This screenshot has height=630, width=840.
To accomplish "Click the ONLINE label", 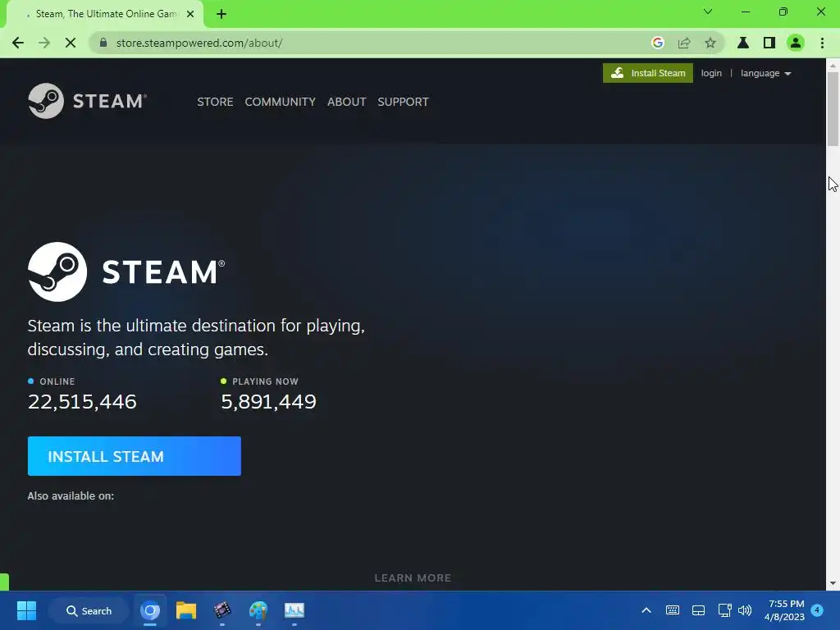I will tap(57, 381).
